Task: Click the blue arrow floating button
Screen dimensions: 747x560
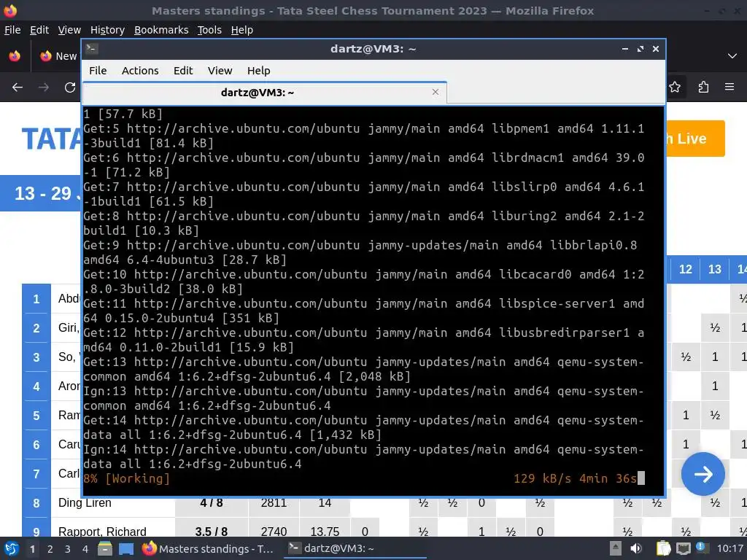Action: pyautogui.click(x=703, y=474)
